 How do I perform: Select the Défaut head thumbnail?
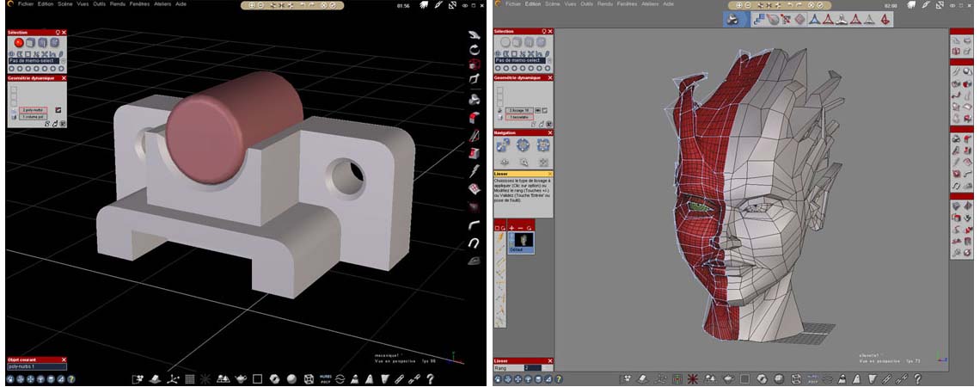coord(523,240)
